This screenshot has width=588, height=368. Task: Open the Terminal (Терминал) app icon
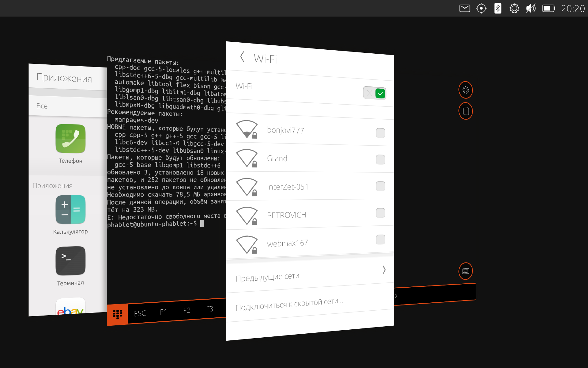[x=70, y=261]
